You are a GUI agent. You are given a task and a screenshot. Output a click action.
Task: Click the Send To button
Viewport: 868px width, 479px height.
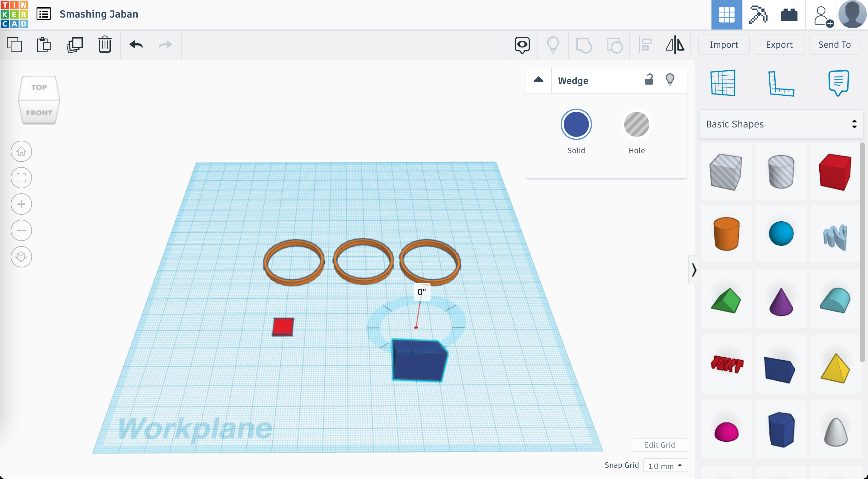(x=834, y=44)
